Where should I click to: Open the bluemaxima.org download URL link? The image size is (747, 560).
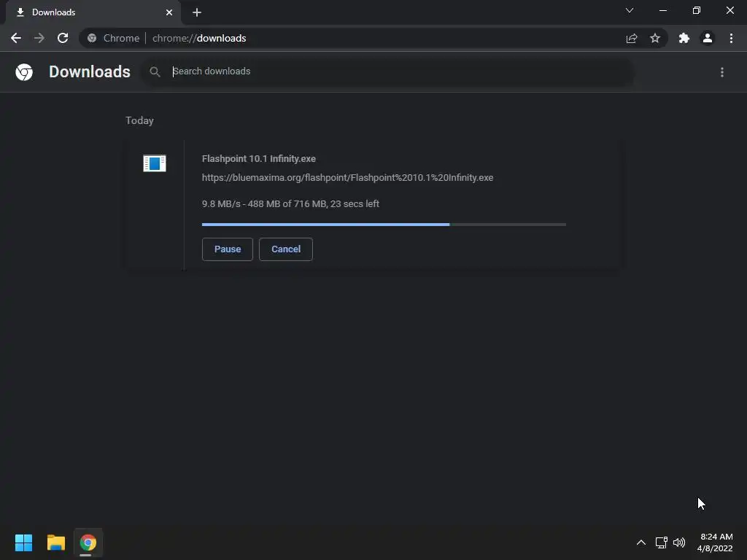[347, 178]
